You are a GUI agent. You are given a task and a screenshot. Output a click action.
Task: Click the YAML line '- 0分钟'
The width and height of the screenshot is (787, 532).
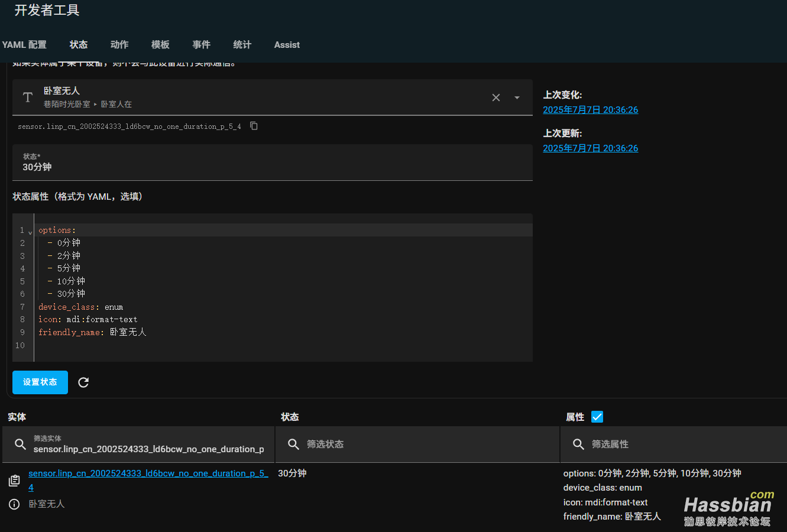64,243
